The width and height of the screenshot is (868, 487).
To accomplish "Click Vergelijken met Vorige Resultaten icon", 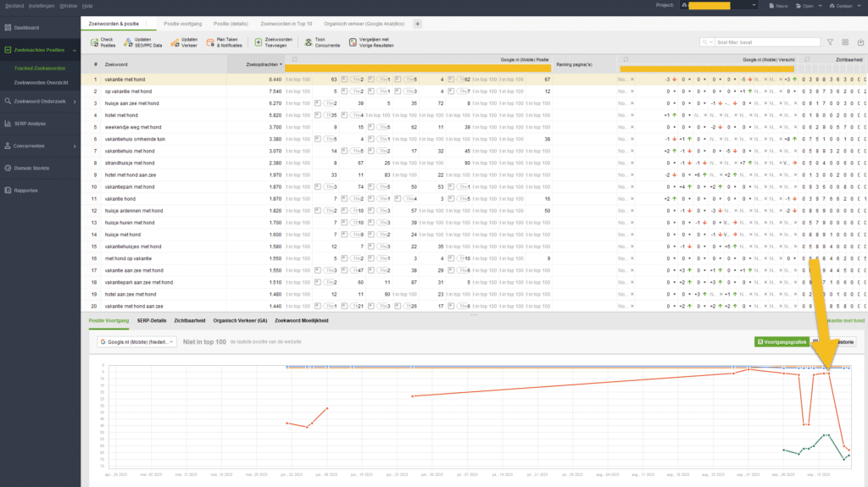I will click(353, 42).
